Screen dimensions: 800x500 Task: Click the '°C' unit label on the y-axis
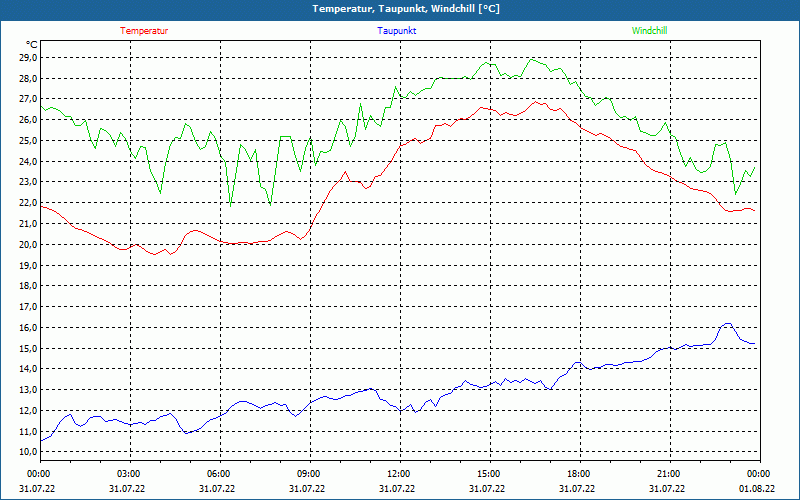[x=31, y=44]
